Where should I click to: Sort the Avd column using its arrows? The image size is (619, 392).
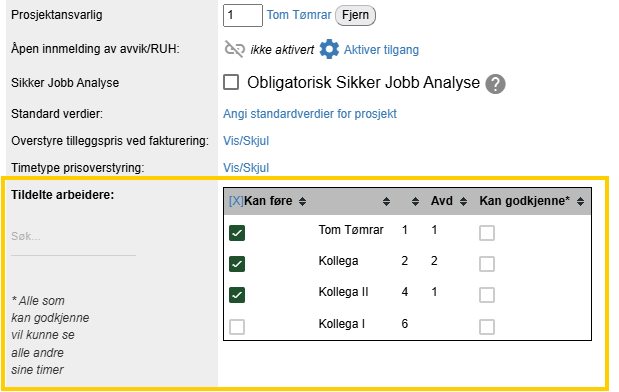[x=463, y=202]
